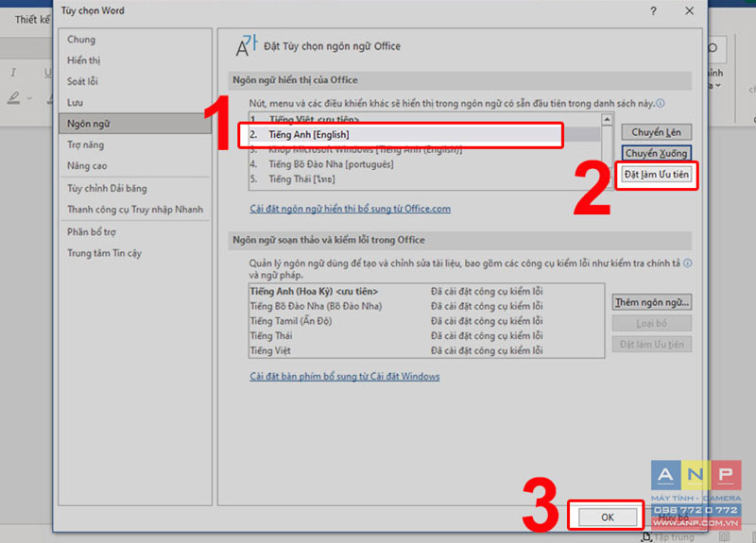Click info icon beside display language description
This screenshot has height=543, width=756.
pos(661,104)
